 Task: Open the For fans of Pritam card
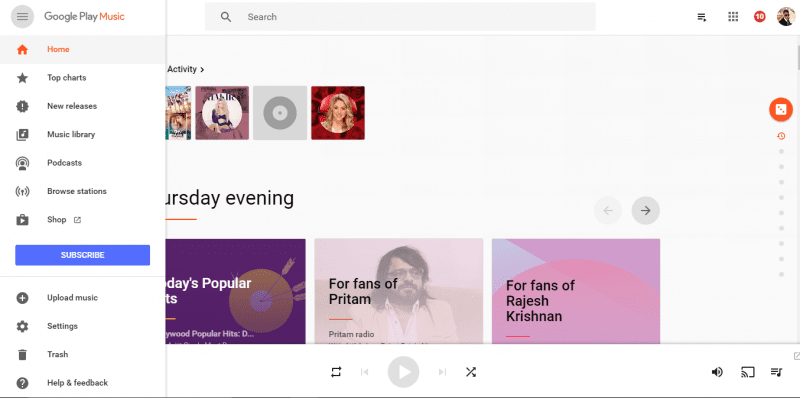pos(398,291)
